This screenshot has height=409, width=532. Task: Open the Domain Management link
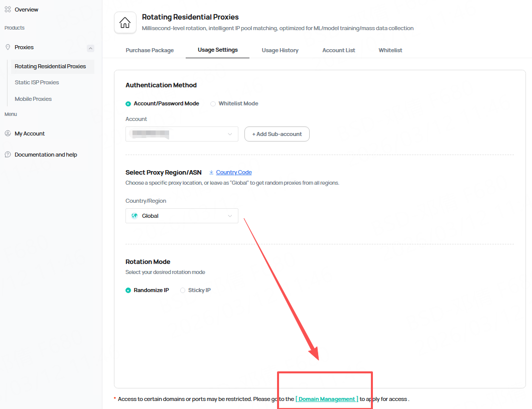point(327,399)
